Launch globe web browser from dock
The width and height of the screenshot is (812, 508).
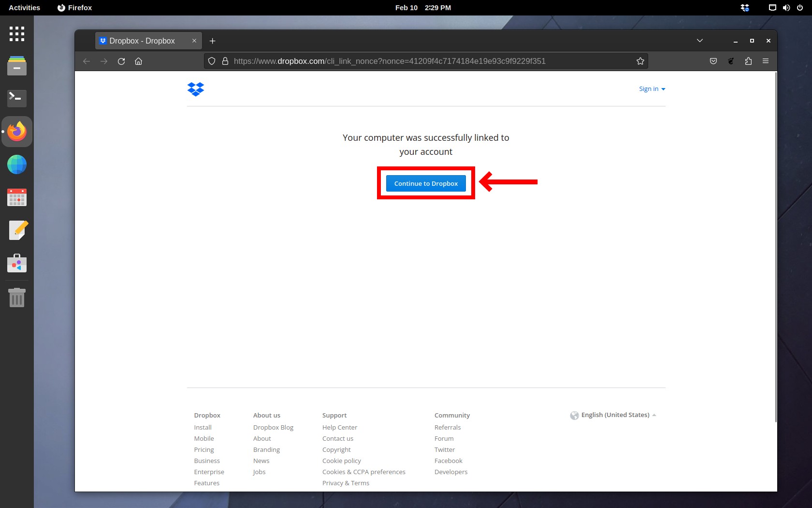point(17,164)
